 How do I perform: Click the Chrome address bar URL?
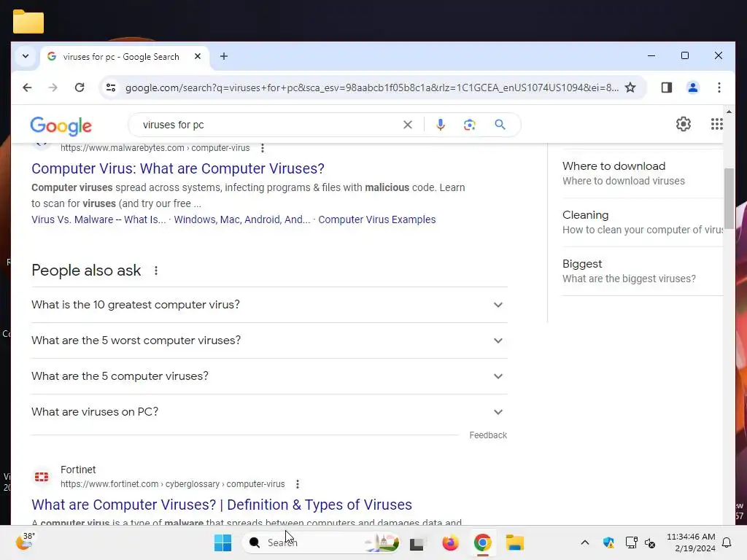point(371,87)
